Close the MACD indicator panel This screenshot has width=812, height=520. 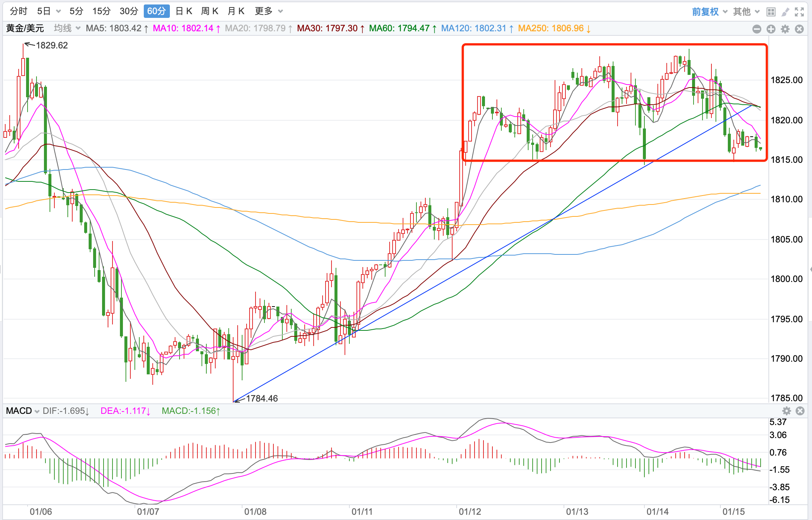click(x=800, y=411)
